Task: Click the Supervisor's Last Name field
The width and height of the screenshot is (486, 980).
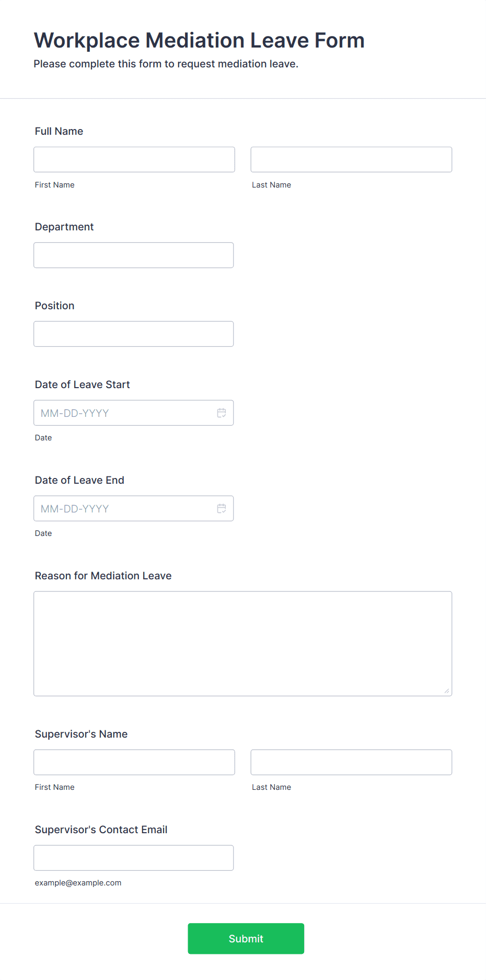Action: (351, 762)
